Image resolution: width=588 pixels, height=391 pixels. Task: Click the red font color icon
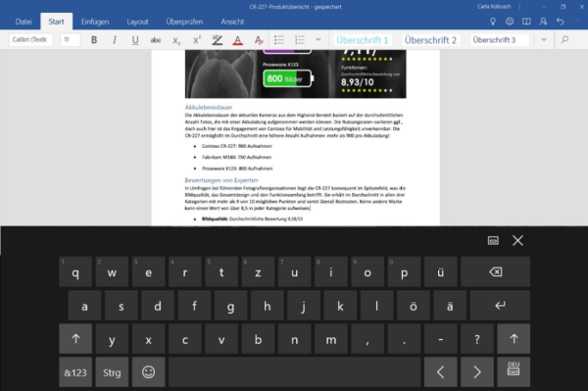point(238,40)
